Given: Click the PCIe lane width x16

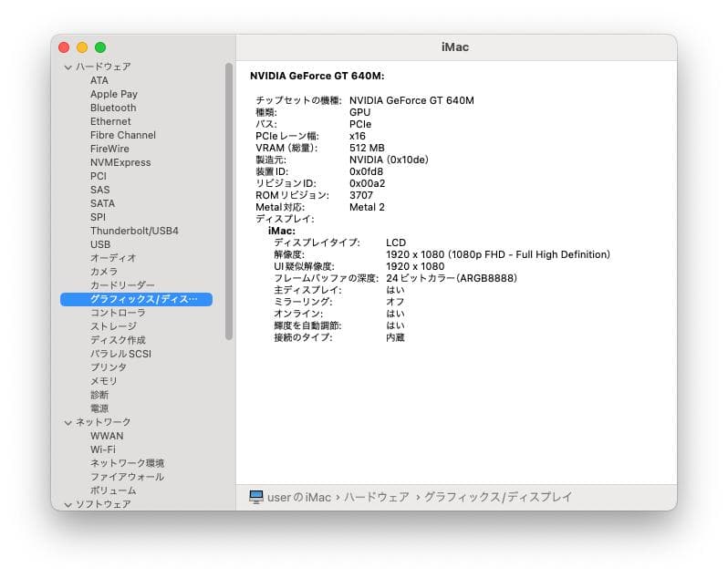Looking at the screenshot, I should (x=358, y=137).
